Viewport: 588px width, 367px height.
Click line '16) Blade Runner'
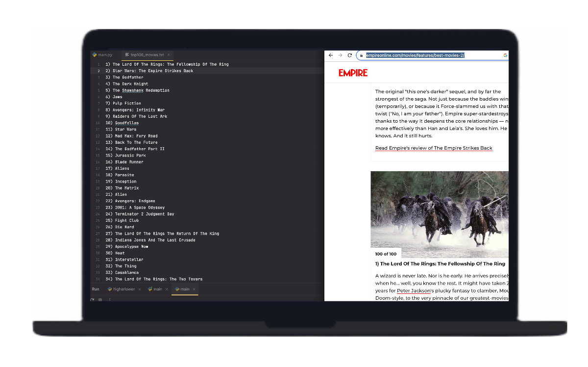point(124,162)
